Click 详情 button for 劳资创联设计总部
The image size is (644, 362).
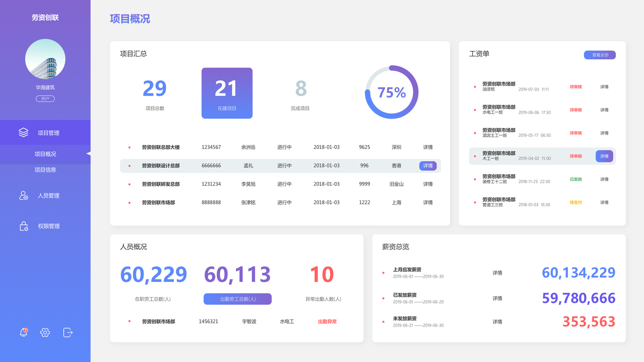pyautogui.click(x=428, y=166)
